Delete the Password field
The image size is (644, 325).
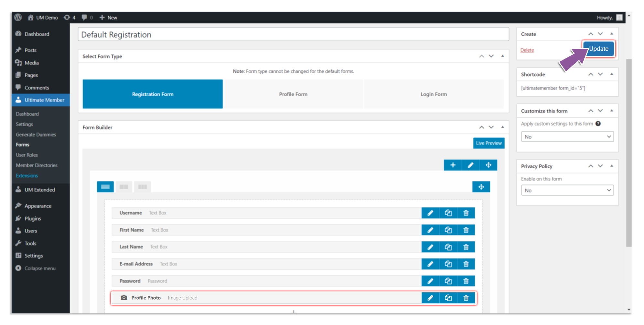pyautogui.click(x=466, y=281)
